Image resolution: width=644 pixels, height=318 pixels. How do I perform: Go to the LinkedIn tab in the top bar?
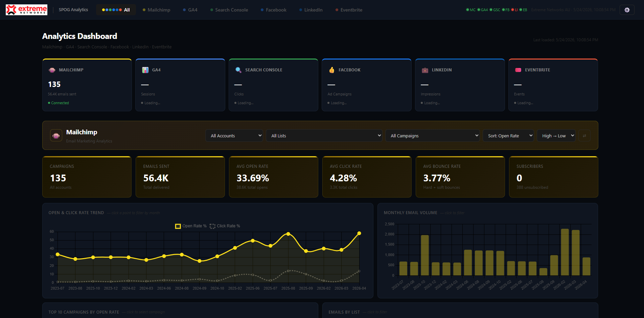tap(311, 10)
